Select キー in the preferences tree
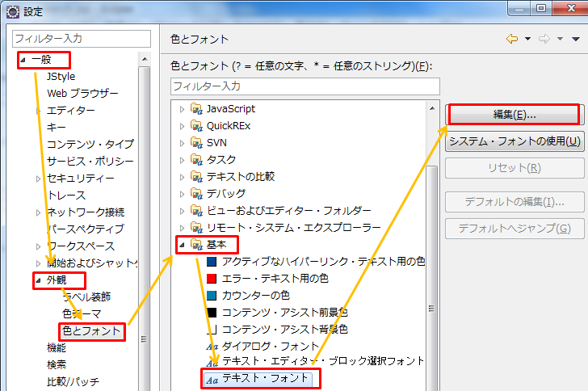The height and width of the screenshot is (391, 588). point(57,127)
